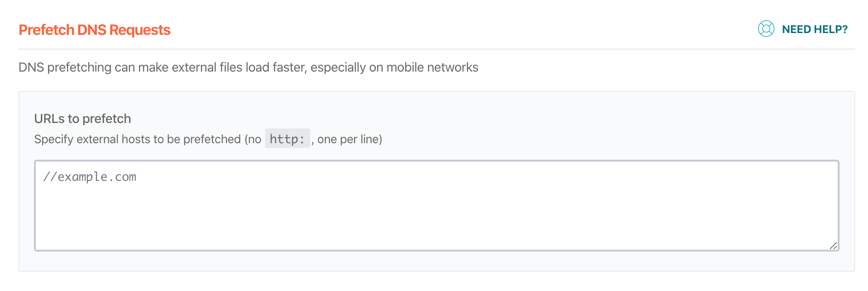Viewport: 868px width, 291px height.
Task: Open the NEED HELP? link
Action: [x=814, y=29]
